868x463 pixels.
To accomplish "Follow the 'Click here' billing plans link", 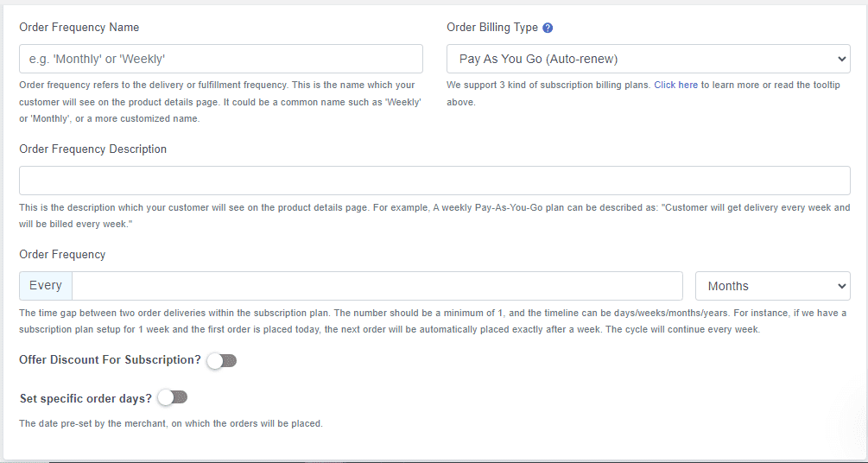I will tap(675, 86).
